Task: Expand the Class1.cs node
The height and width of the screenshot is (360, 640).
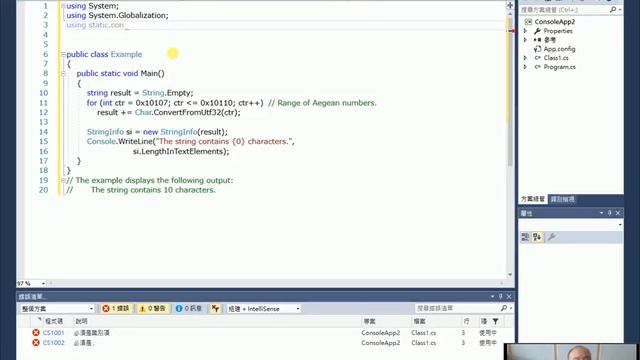Action: [x=525, y=58]
